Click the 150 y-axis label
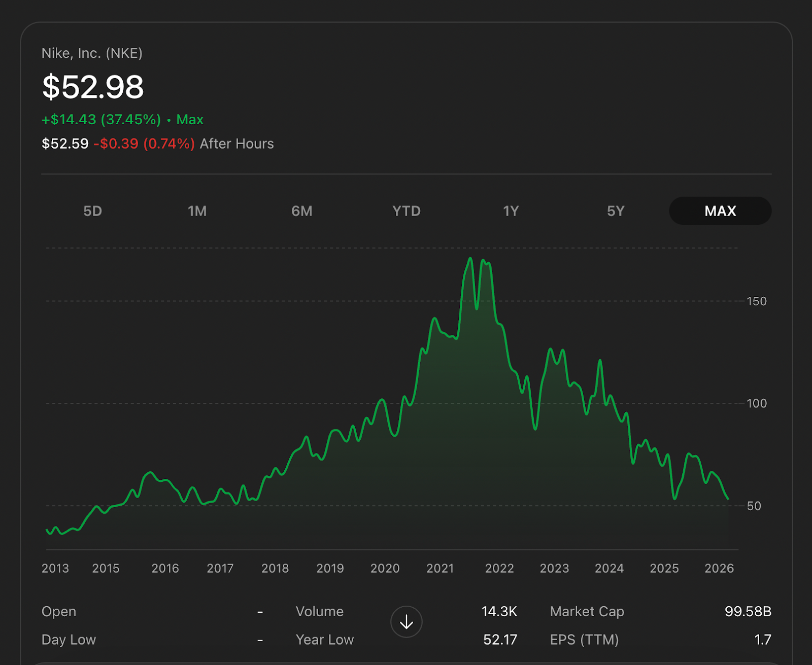Screen dimensions: 812x665 [757, 301]
